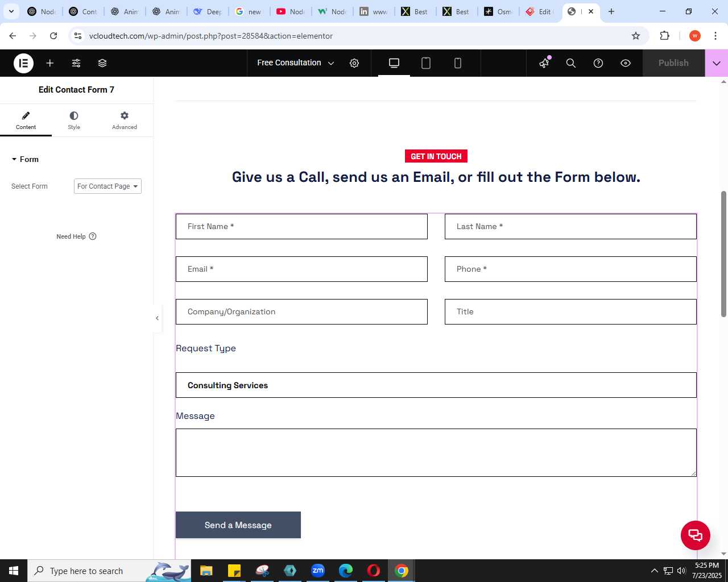728x582 pixels.
Task: Switch to the Deep browser tab
Action: [208, 11]
